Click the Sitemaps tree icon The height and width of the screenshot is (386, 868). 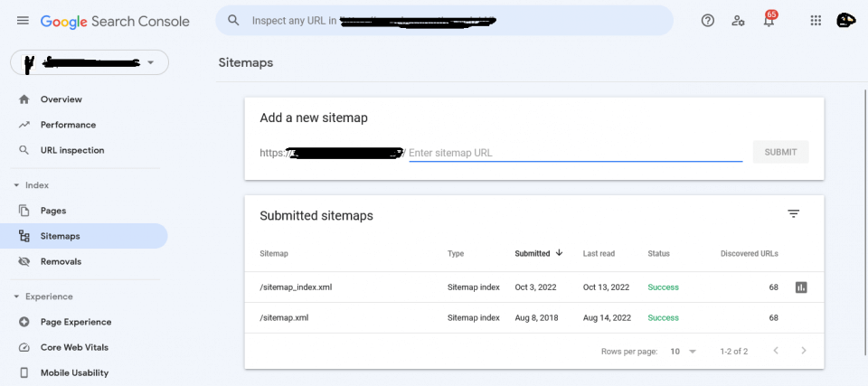pos(24,236)
